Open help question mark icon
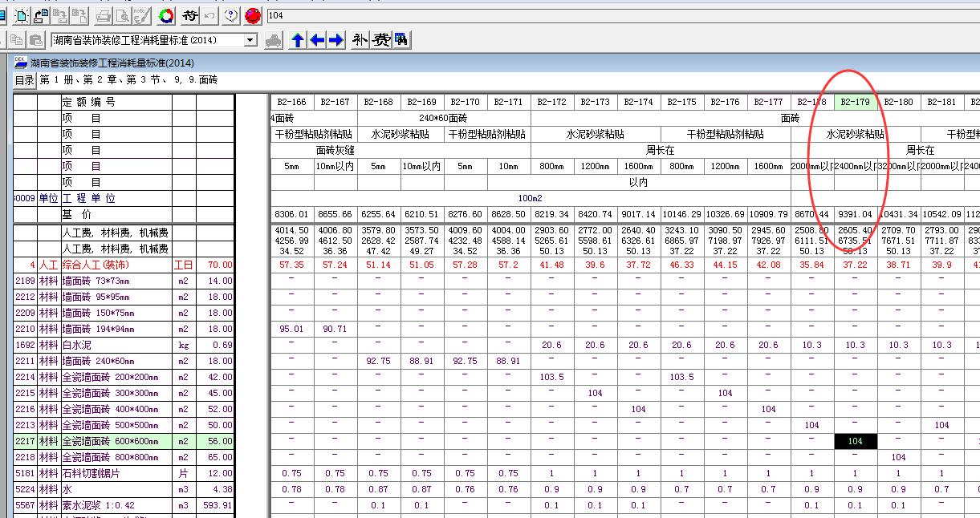Screen dimensions: 980x518 pyautogui.click(x=231, y=15)
